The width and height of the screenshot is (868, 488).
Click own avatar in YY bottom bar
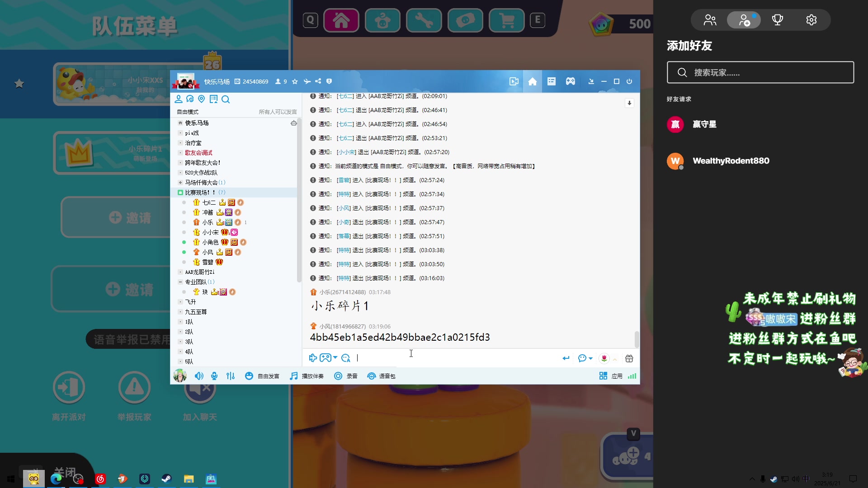[180, 375]
